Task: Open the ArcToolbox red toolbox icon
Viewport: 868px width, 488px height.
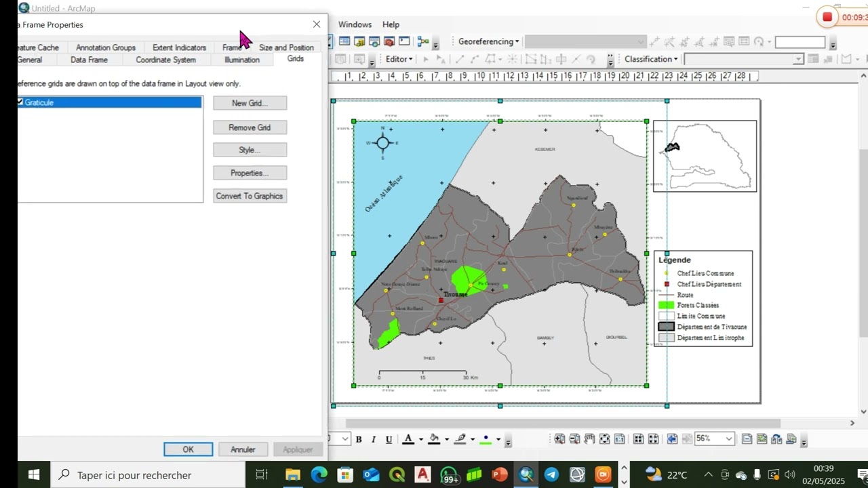Action: pos(389,41)
